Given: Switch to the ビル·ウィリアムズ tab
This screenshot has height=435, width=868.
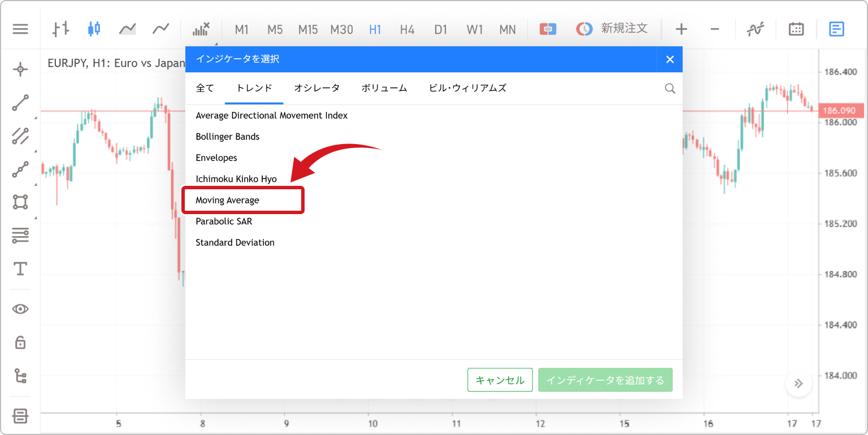Looking at the screenshot, I should pyautogui.click(x=467, y=88).
